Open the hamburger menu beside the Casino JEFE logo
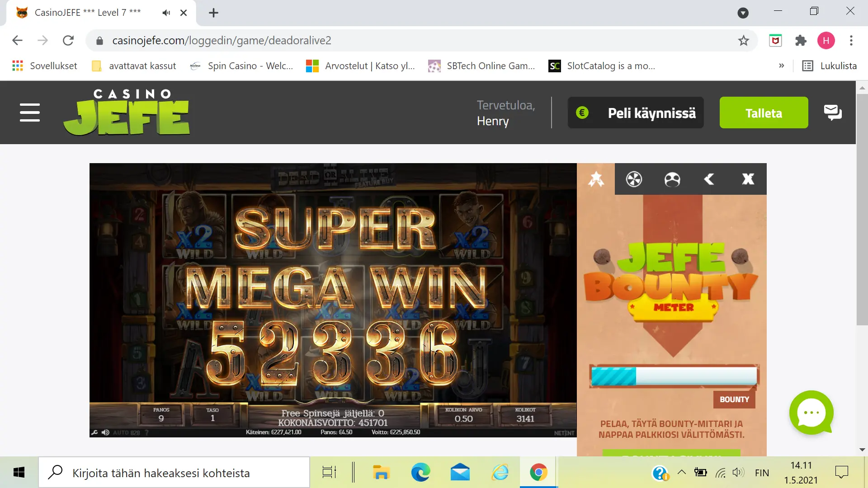868x488 pixels. (30, 113)
